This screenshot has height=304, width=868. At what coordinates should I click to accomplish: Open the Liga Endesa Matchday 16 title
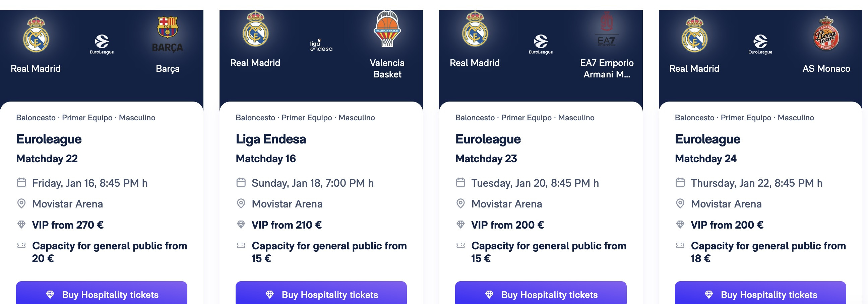pos(270,139)
